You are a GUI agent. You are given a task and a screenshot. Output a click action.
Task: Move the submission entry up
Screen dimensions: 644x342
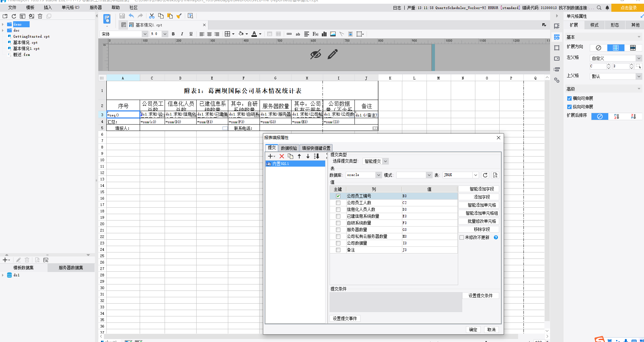[299, 156]
